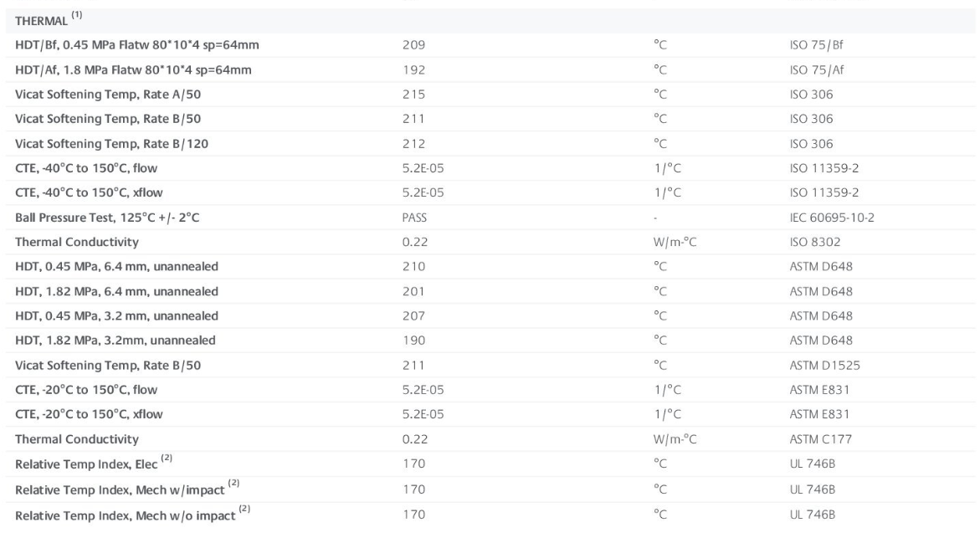Select ASTM C177 standard for Thermal Conductivity
This screenshot has width=980, height=538.
821,438
